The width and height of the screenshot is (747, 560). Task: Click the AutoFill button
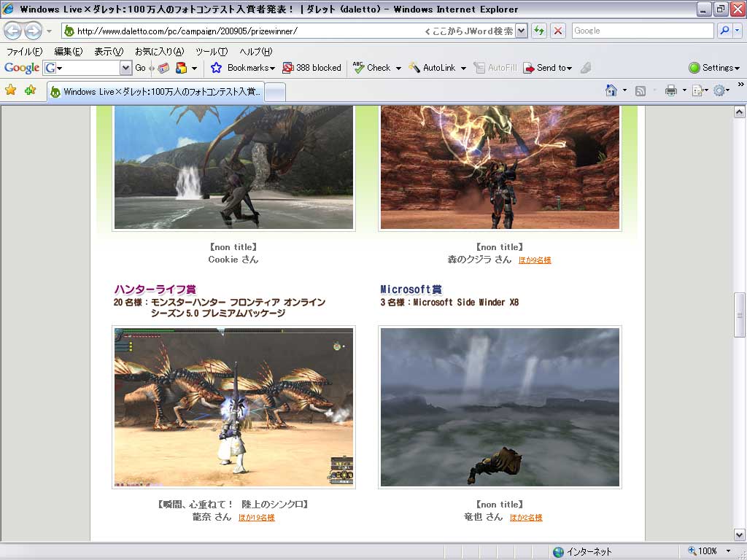tap(495, 68)
